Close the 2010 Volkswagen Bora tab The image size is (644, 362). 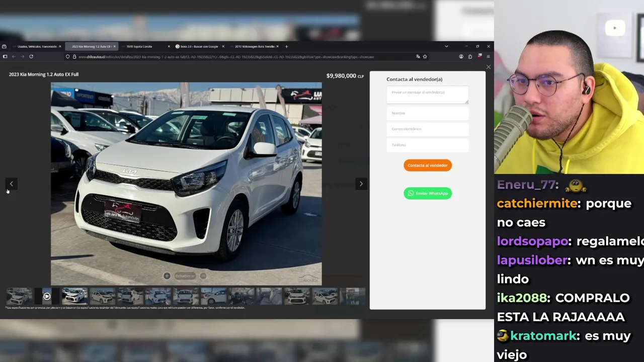tap(278, 46)
